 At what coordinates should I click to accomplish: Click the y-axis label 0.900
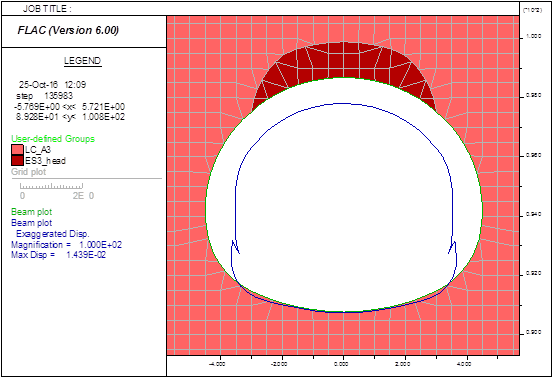534,332
